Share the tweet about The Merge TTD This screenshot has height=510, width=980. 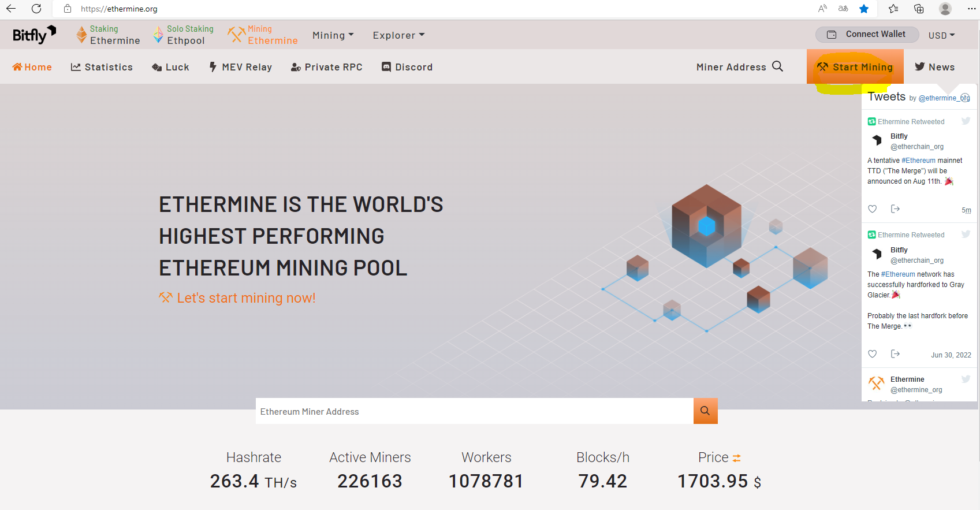[x=895, y=209]
